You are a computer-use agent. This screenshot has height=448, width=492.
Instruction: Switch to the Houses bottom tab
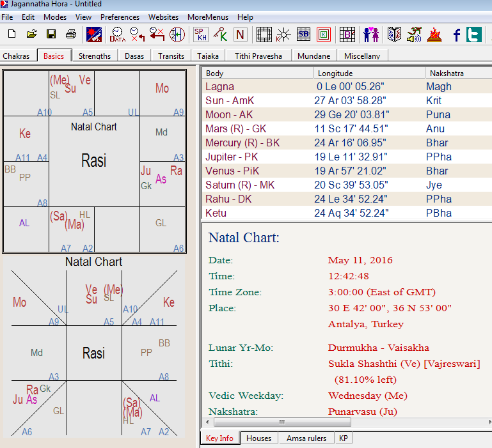pos(259,438)
